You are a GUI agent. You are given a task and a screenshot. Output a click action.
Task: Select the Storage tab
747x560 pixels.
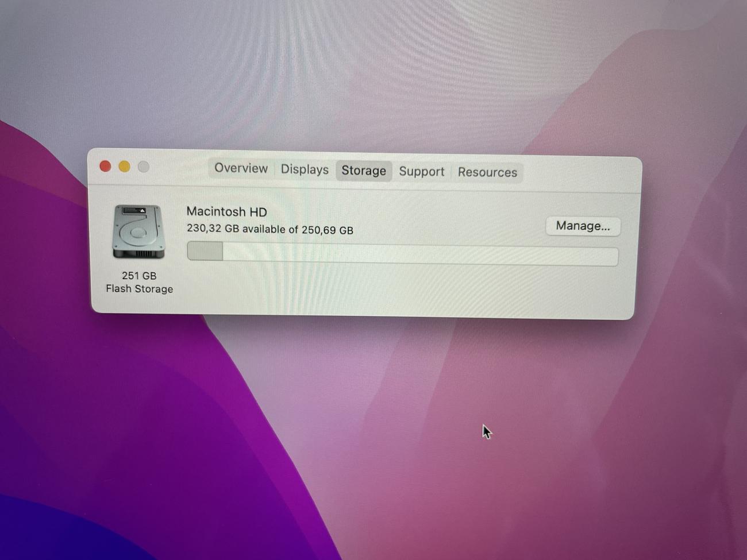[x=364, y=171]
